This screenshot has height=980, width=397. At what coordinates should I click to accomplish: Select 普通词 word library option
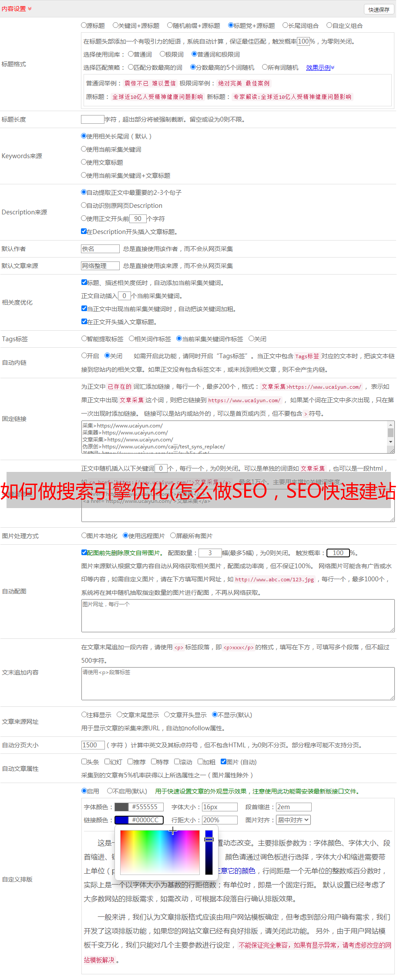tap(131, 54)
